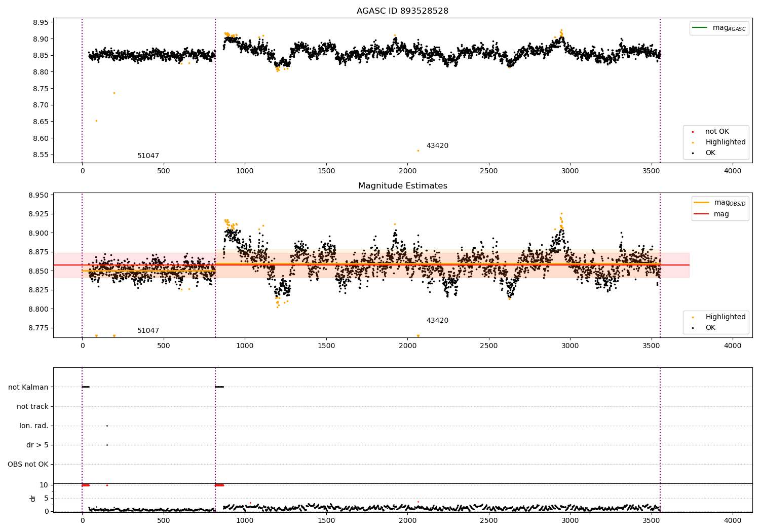Click the green line sample beside mag AGASC
The image size is (760, 532).
click(x=701, y=28)
